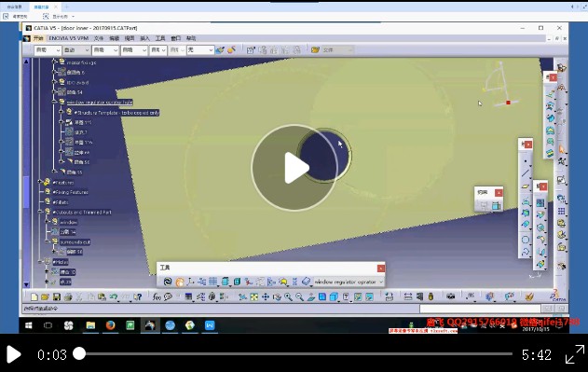Select the '#Fixing Features' tree item
The width and height of the screenshot is (588, 372).
point(71,192)
